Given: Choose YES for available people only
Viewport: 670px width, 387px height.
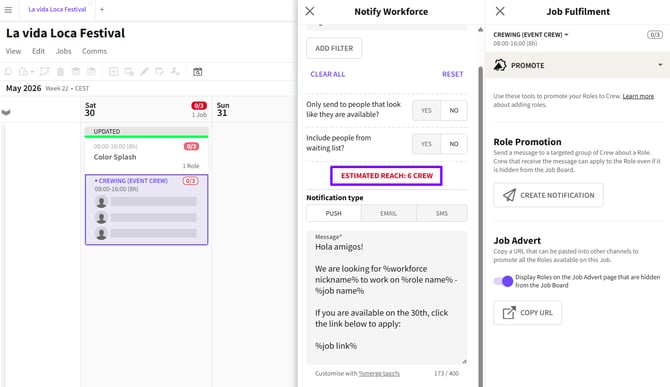Looking at the screenshot, I should click(x=426, y=110).
